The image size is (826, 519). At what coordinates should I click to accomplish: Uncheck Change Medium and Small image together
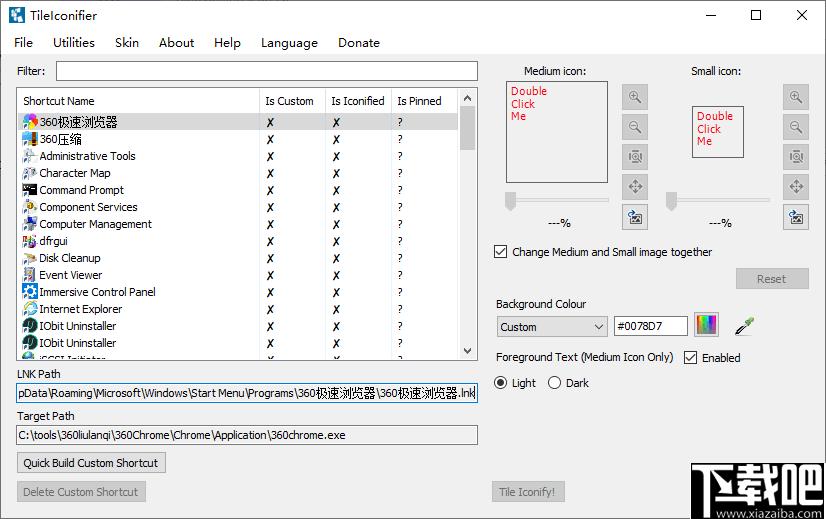click(x=501, y=252)
